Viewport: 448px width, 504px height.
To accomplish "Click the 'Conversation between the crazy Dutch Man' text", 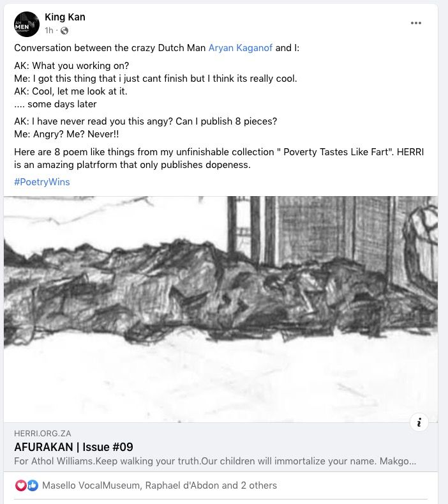I will pos(110,48).
